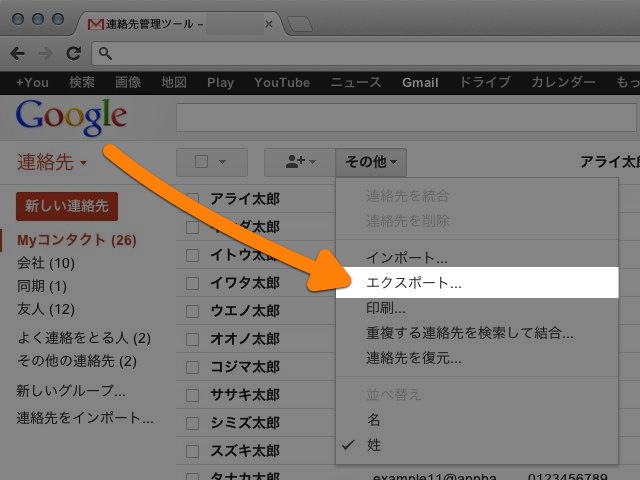Viewport: 640px width, 480px height.
Task: Open the 会社 (10) group
Action: click(x=46, y=263)
